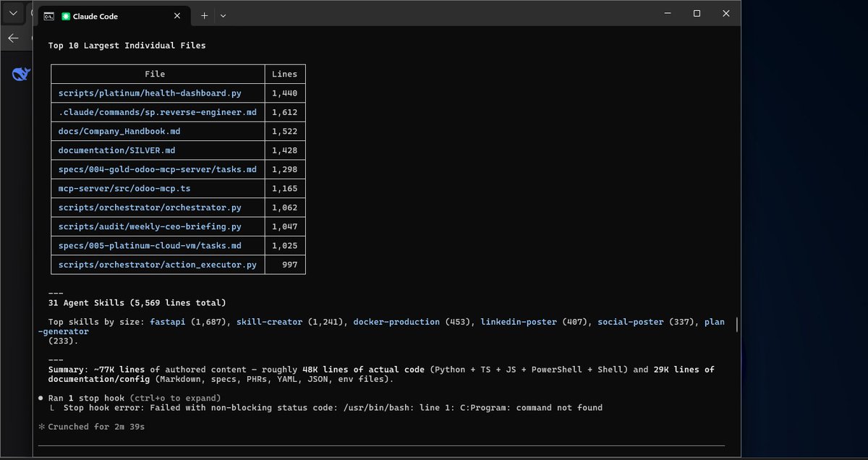Click the Summary line text
Viewport: 868px width, 460px height.
coord(381,374)
